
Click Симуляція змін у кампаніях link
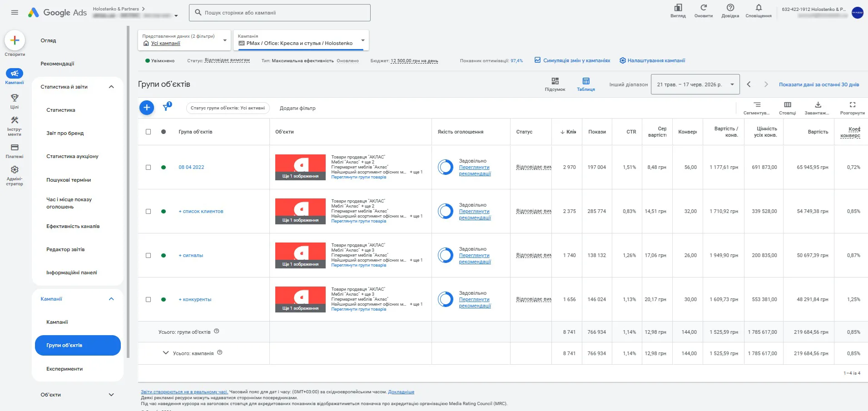click(572, 60)
